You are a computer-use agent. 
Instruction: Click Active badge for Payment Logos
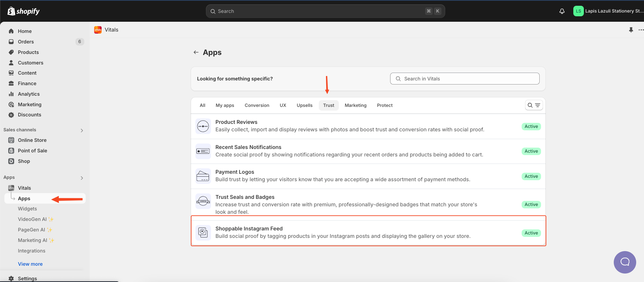tap(531, 176)
